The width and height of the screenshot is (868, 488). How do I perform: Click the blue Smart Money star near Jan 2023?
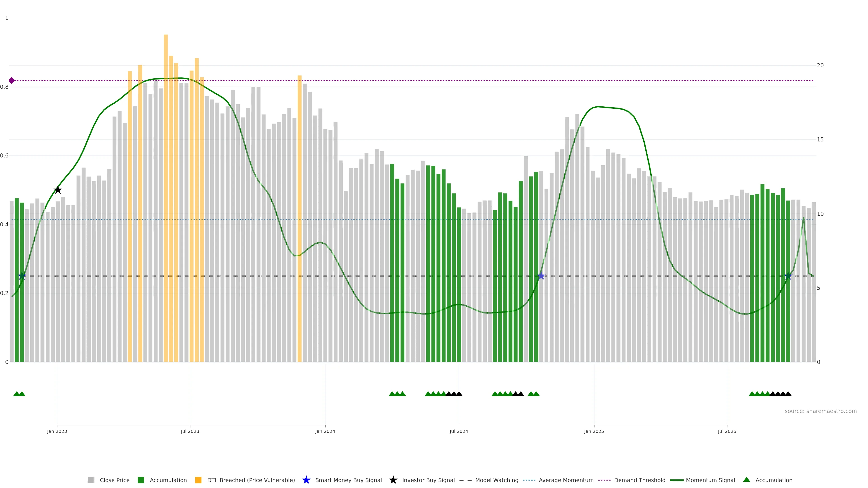pyautogui.click(x=22, y=276)
